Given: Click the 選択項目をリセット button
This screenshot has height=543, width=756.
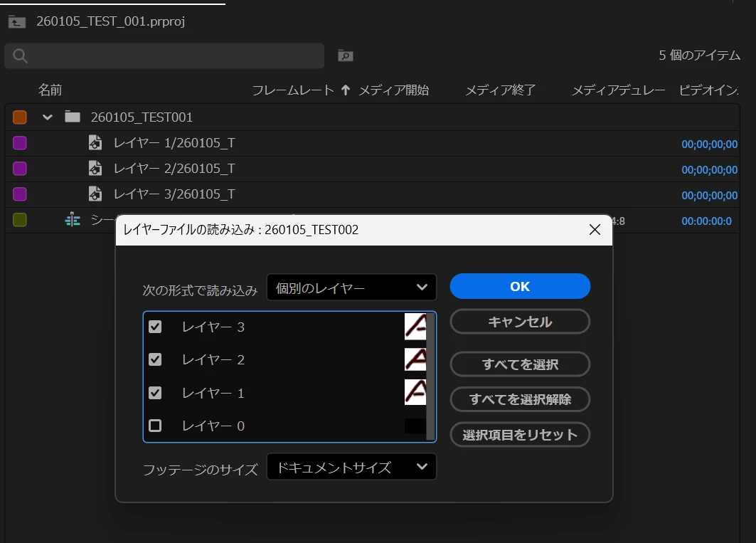Looking at the screenshot, I should click(x=520, y=434).
